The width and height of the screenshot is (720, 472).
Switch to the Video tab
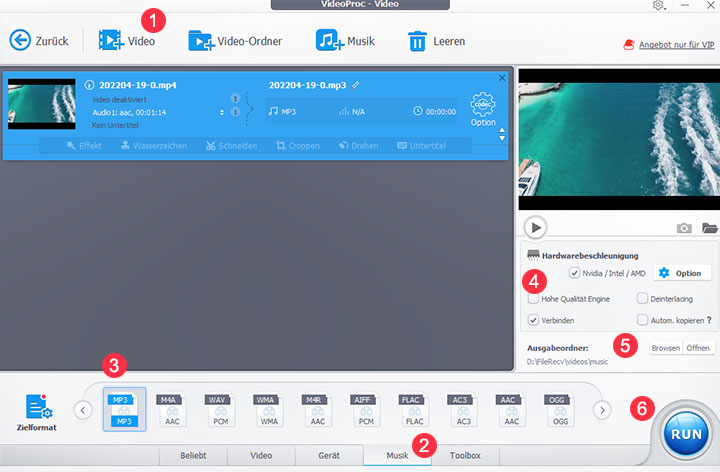tap(261, 455)
